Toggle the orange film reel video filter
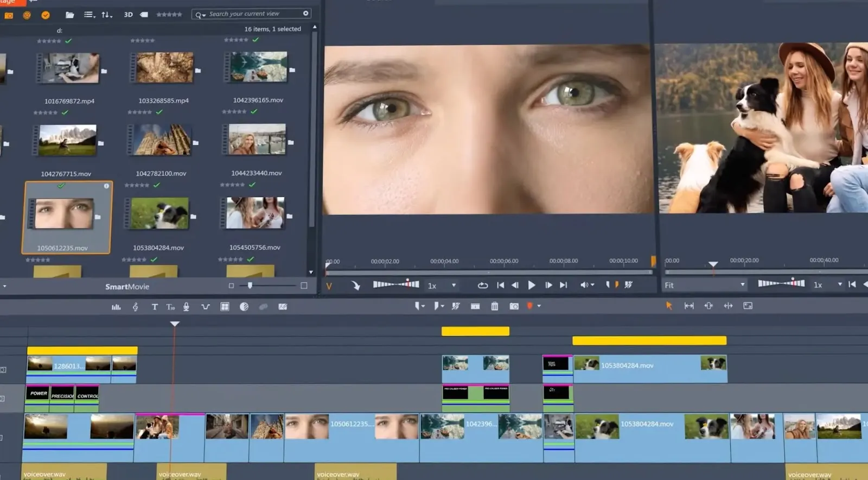 coord(27,15)
